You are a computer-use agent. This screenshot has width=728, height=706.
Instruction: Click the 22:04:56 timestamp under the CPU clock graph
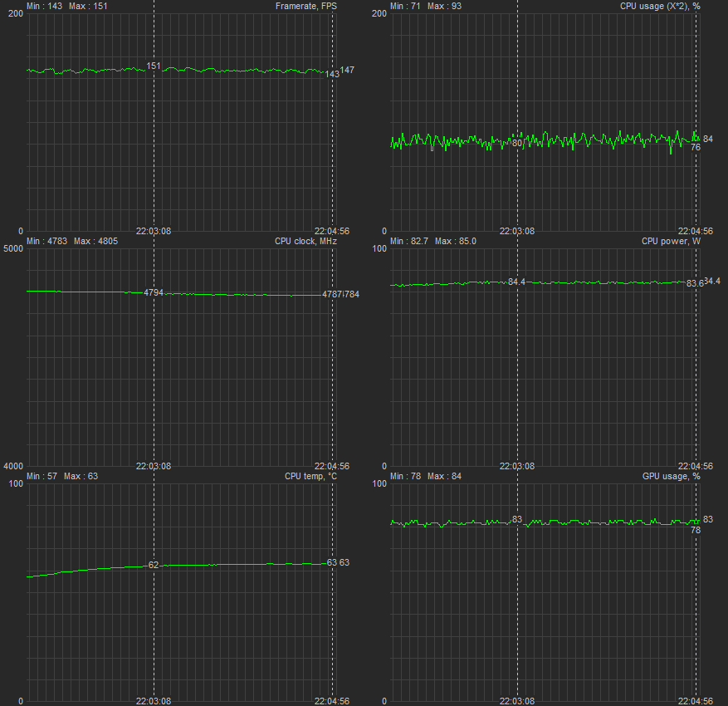(332, 466)
